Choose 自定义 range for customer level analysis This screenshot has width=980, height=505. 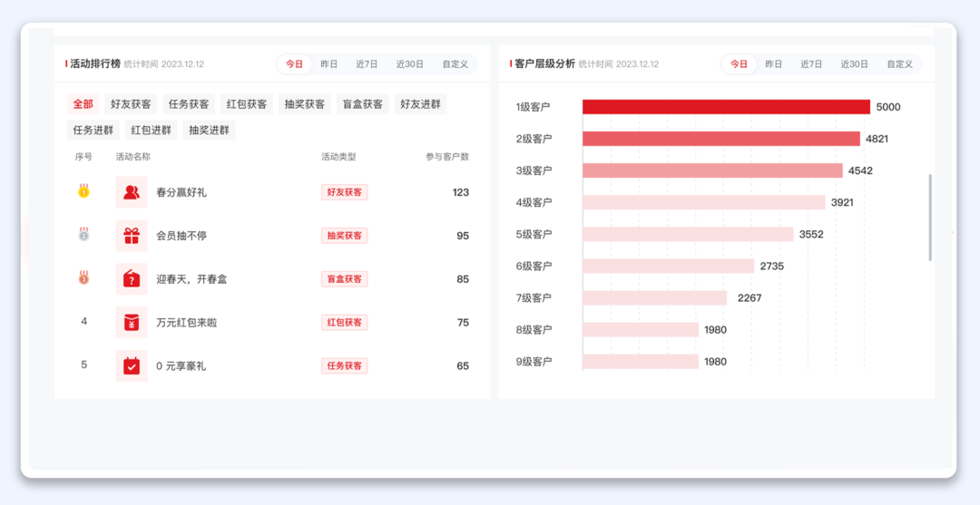pyautogui.click(x=900, y=64)
